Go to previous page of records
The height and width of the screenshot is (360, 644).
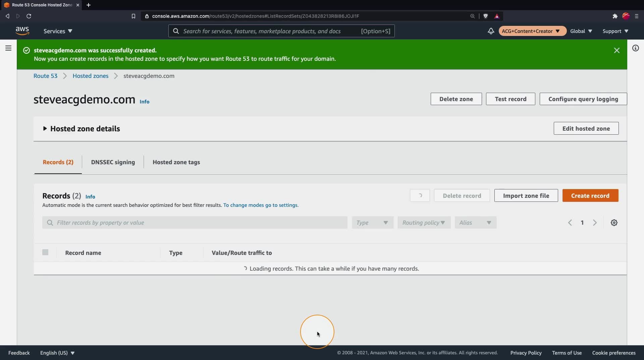tap(570, 223)
